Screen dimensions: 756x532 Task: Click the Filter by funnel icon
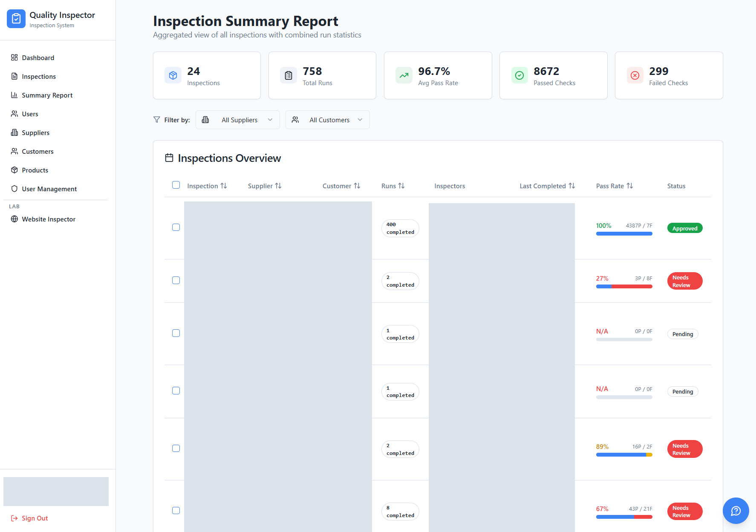coord(157,120)
